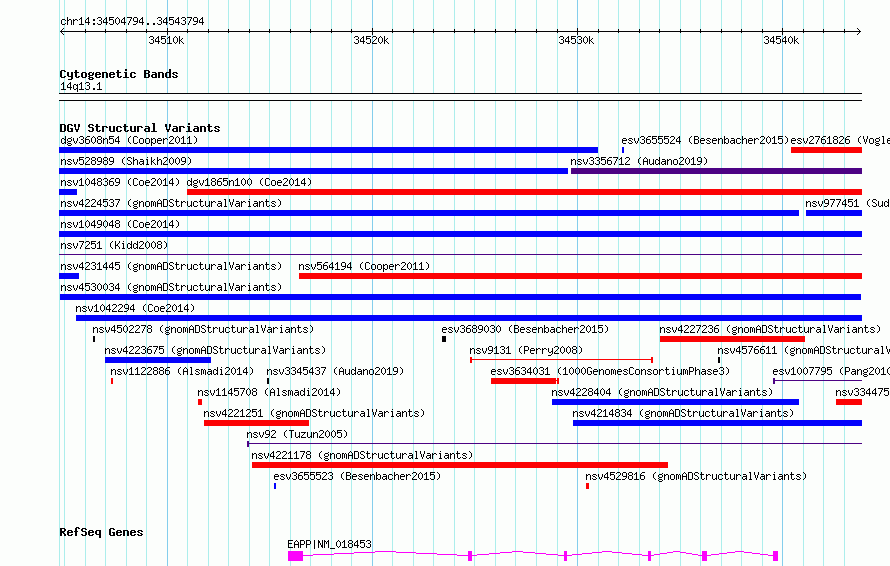Screen dimensions: 890x566
Task: Click the nsv4529816 (gnomADStructuralVariants) label
Action: click(696, 476)
